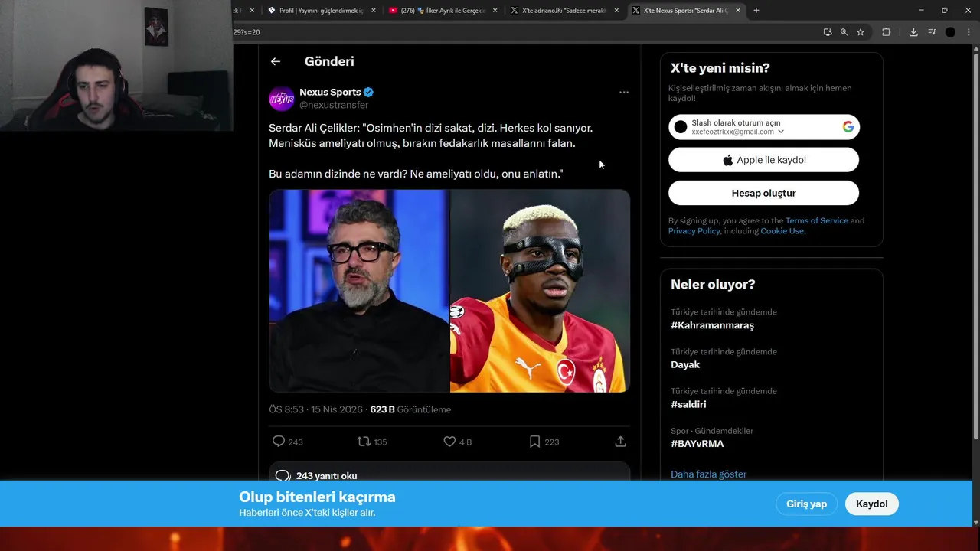Open the Nexus Sports account name

(330, 92)
